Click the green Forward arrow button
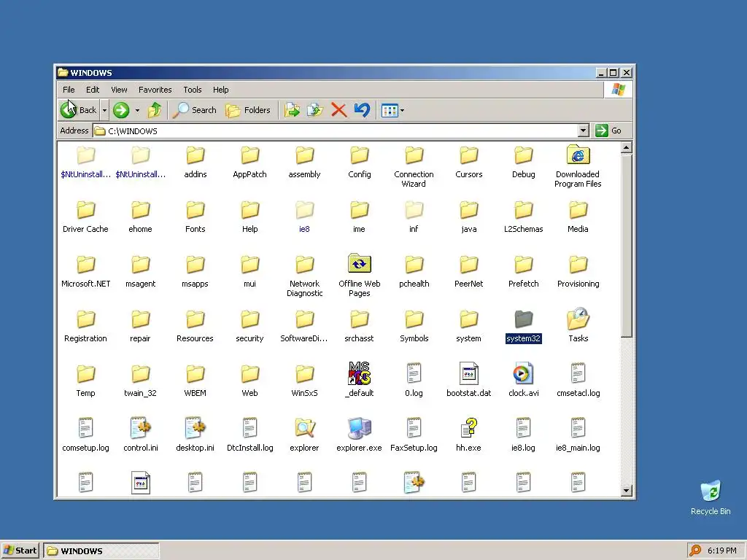Screen dimensions: 747x560 point(121,110)
